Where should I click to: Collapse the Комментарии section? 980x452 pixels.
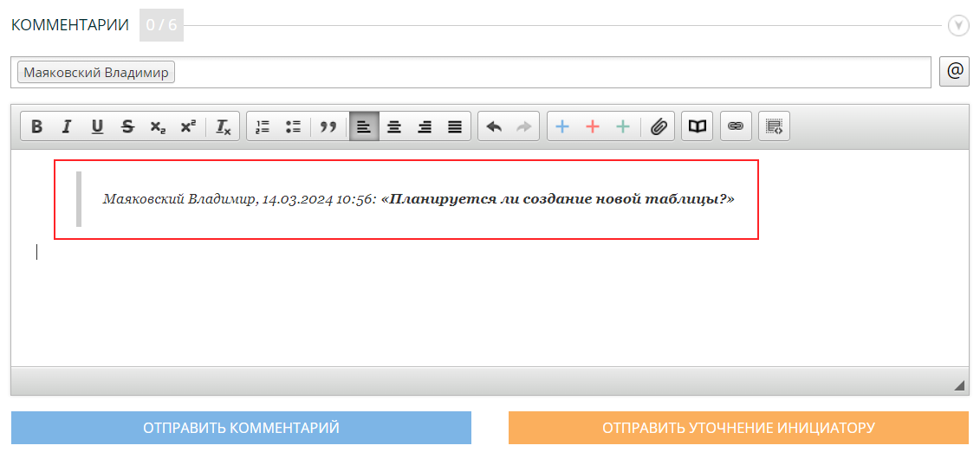pyautogui.click(x=958, y=25)
